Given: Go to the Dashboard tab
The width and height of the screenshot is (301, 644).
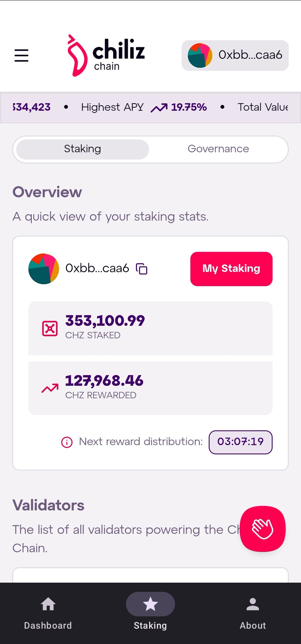Looking at the screenshot, I should point(48,613).
